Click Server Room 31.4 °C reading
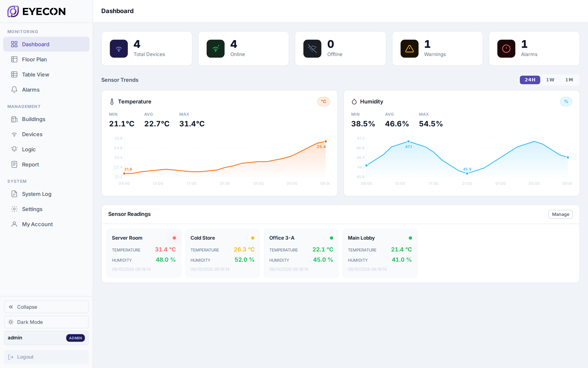Screen dimensions: 588x368 point(165,249)
